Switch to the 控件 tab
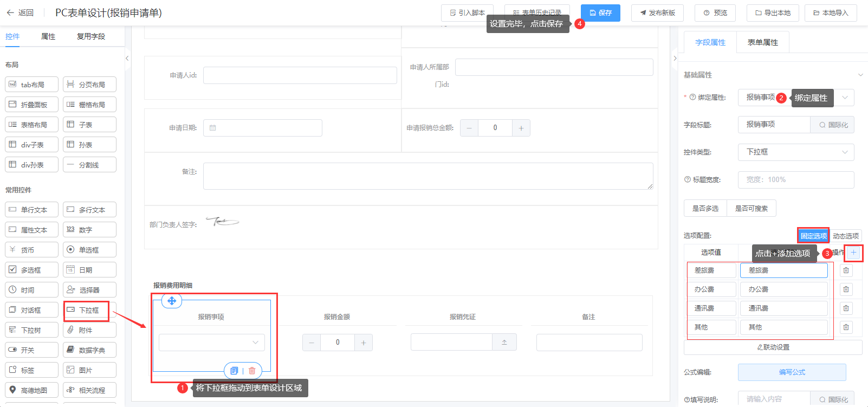868x407 pixels. click(x=12, y=36)
